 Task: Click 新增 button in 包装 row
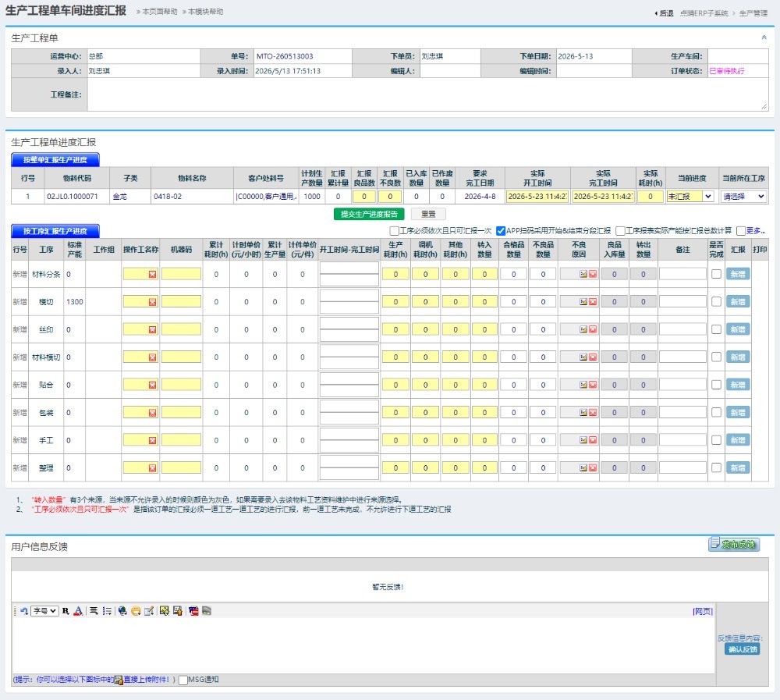[738, 413]
